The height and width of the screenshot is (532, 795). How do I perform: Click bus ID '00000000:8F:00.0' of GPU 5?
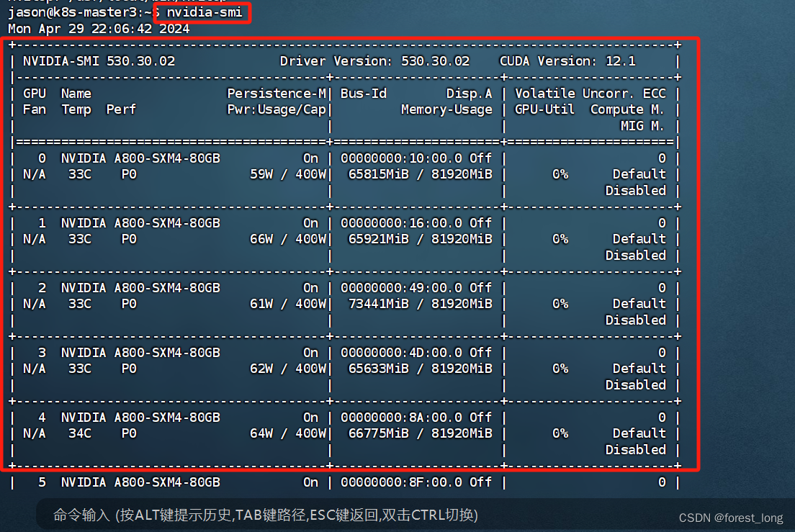pyautogui.click(x=401, y=483)
